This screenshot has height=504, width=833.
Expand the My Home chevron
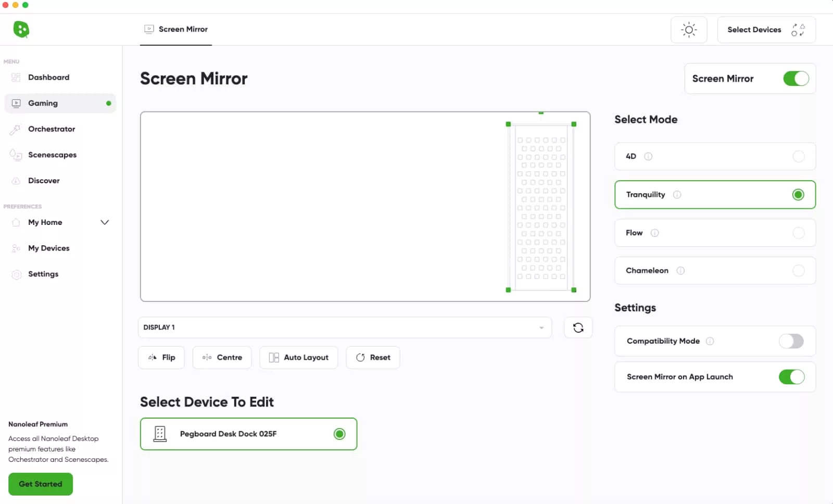click(x=105, y=222)
